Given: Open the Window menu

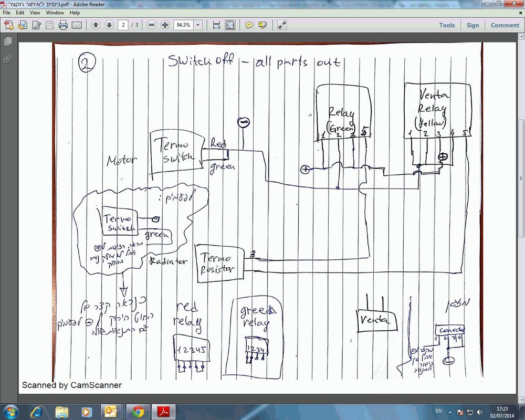Looking at the screenshot, I should [55, 13].
